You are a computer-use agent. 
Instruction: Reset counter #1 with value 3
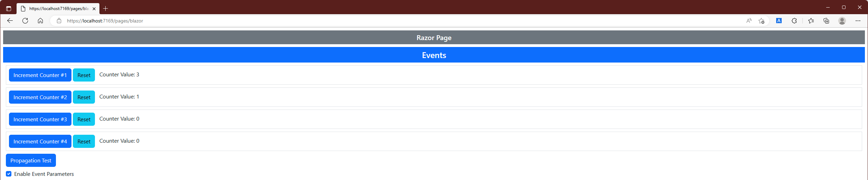pos(84,75)
